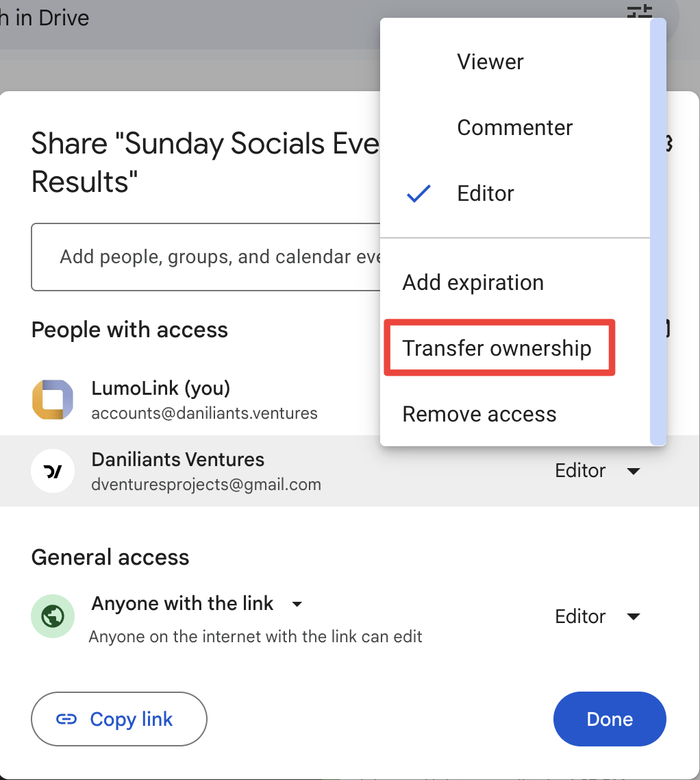Screen dimensions: 700x780
Task: Select the Editor role option in menu
Action: (x=485, y=193)
